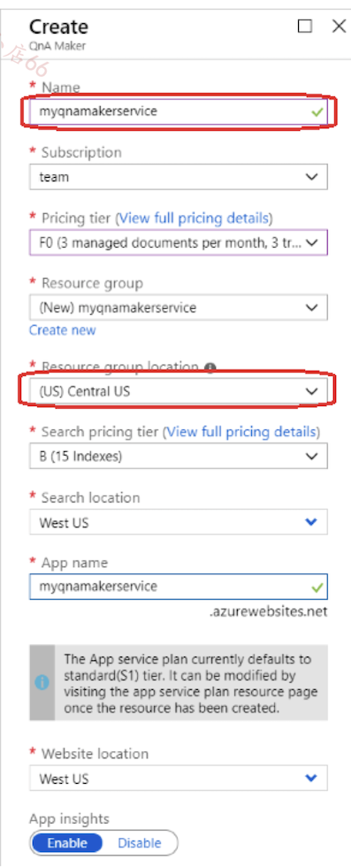Open the Website location West US dropdown
This screenshot has height=868, width=351.
click(178, 779)
